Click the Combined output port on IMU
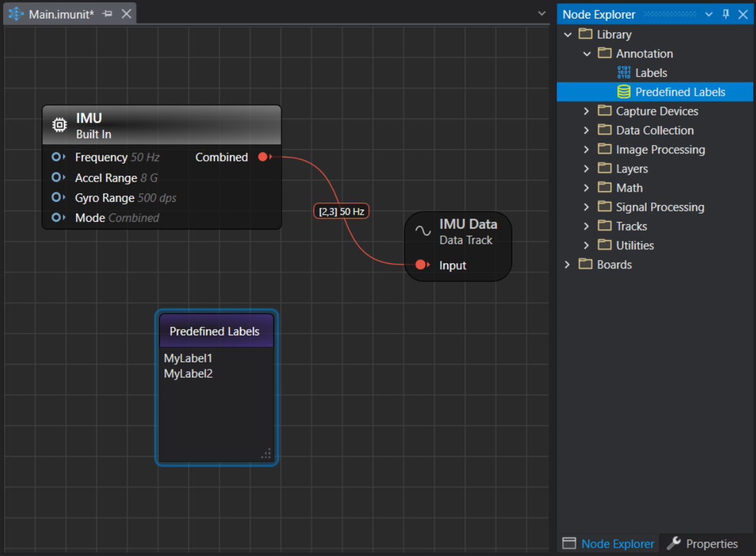The width and height of the screenshot is (756, 556). click(263, 157)
